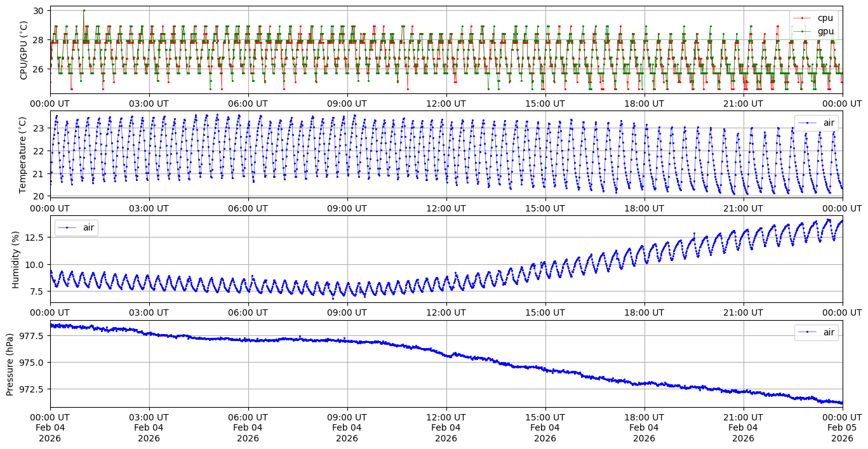The height and width of the screenshot is (449, 868).
Task: Click the 'air' legend in the Pressure plot
Action: (x=816, y=332)
